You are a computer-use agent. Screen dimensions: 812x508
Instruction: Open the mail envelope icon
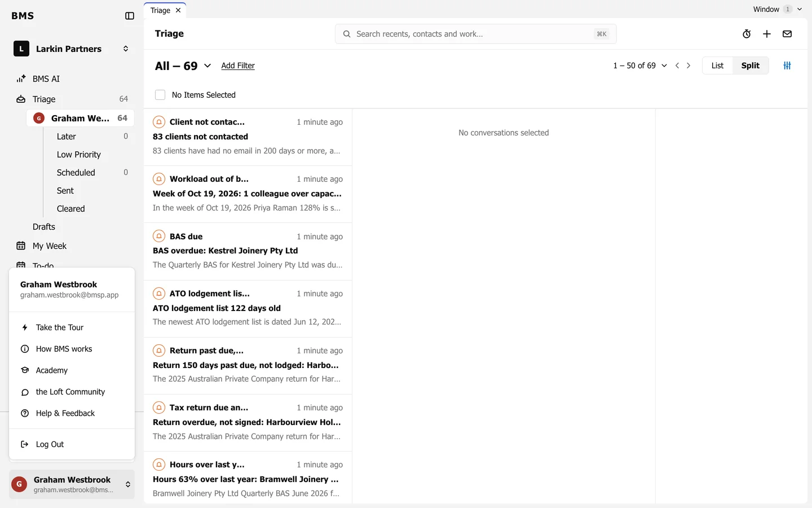coord(787,34)
